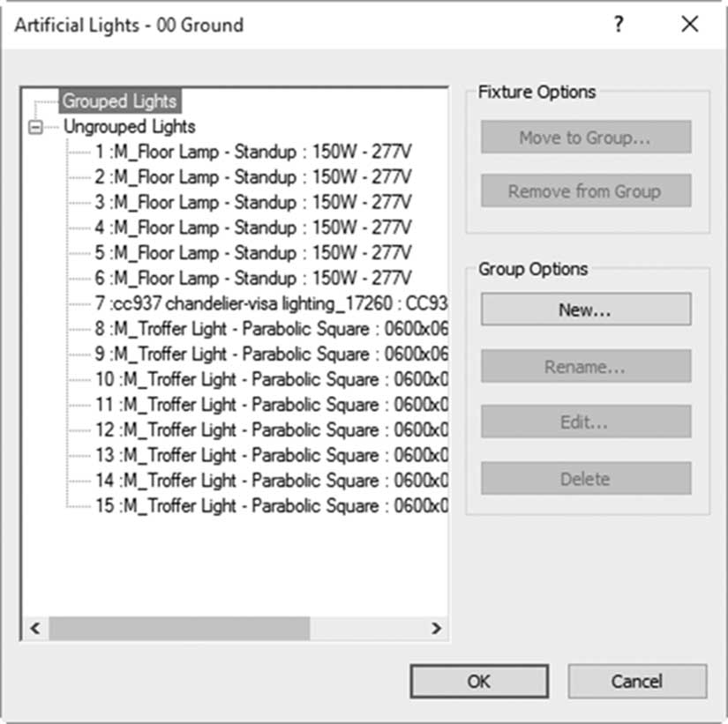Viewport: 728px width, 724px height.
Task: Click the New... group button
Action: click(586, 310)
